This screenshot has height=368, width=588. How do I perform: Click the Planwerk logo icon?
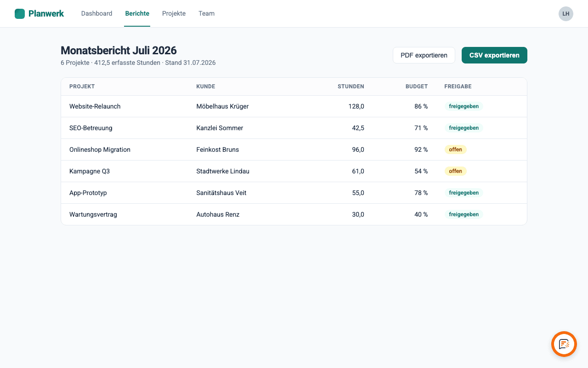coord(20,14)
